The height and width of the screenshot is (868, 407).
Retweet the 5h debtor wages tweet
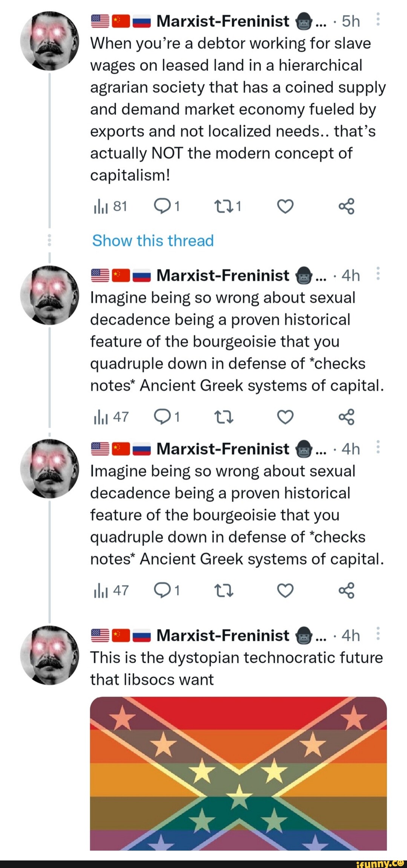point(223,206)
